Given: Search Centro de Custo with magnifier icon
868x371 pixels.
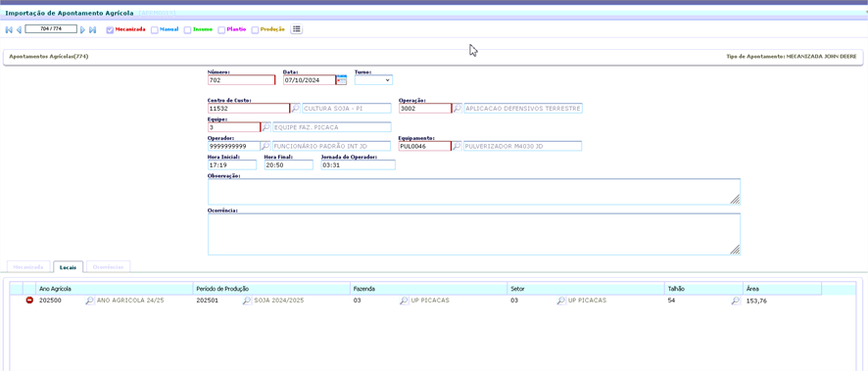Looking at the screenshot, I should click(295, 109).
